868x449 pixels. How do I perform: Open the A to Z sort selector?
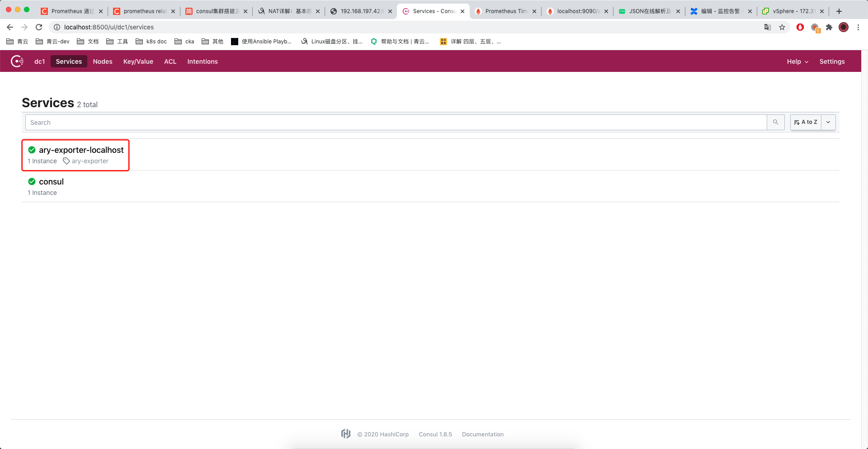point(806,122)
